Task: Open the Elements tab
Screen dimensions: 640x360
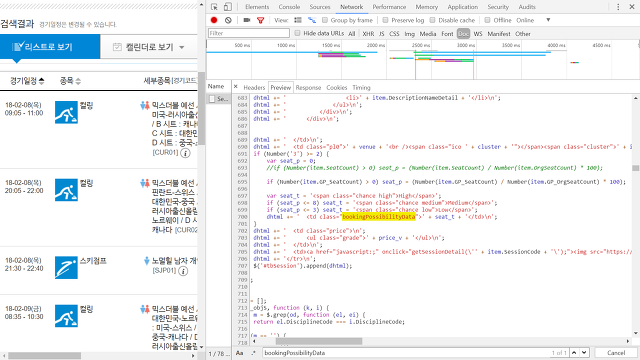Action: [257, 7]
